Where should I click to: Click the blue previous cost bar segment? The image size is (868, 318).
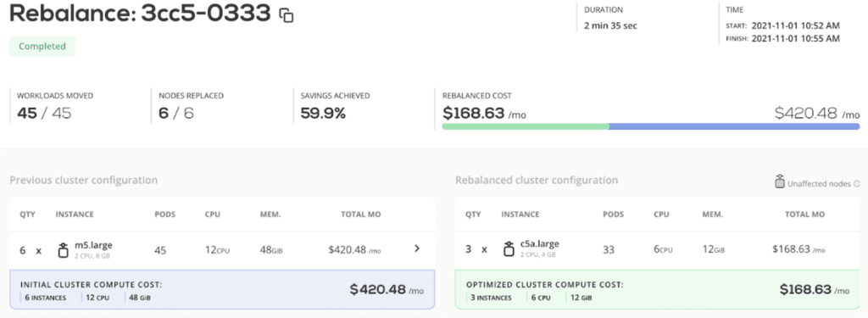coord(734,126)
